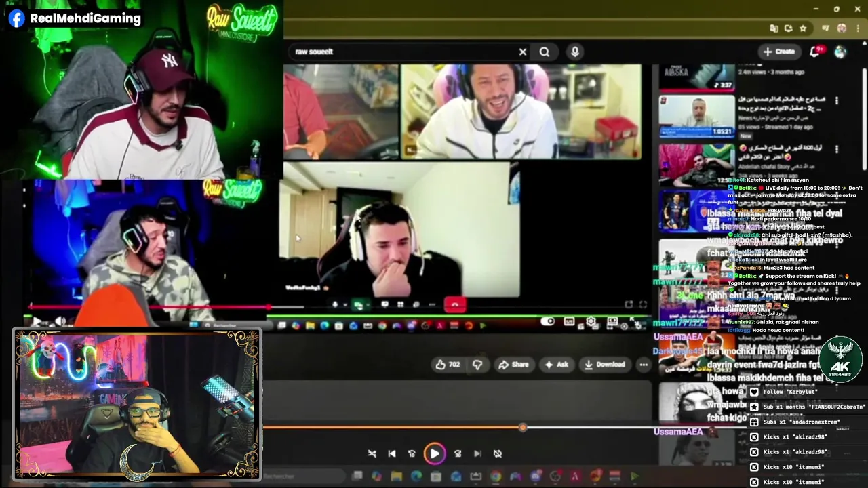This screenshot has height=488, width=868.
Task: Switch to theater mode in YouTube player
Action: 612,321
